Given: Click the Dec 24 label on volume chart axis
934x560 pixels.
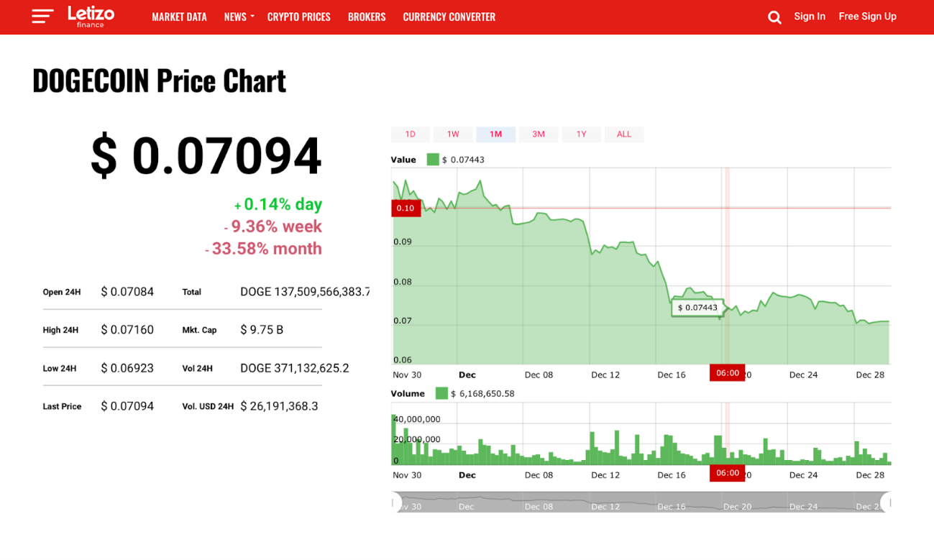Looking at the screenshot, I should pos(803,475).
